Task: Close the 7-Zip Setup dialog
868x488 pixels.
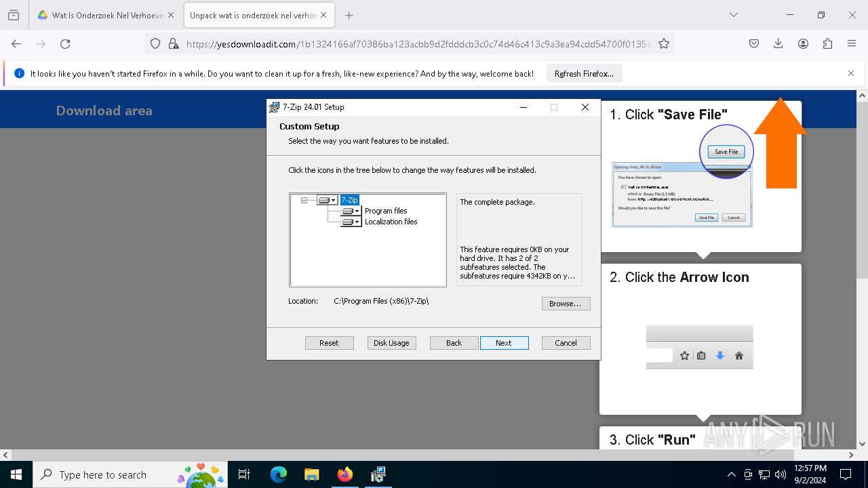Action: click(x=585, y=107)
